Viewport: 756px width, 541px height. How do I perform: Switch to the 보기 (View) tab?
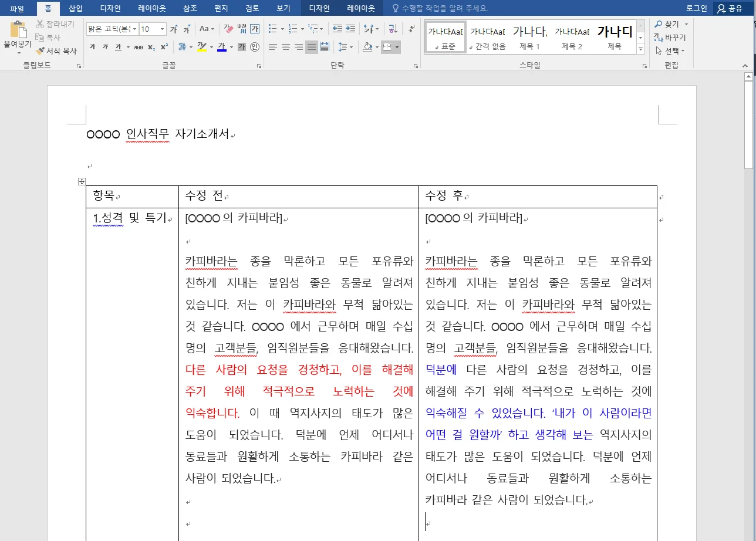coord(283,8)
